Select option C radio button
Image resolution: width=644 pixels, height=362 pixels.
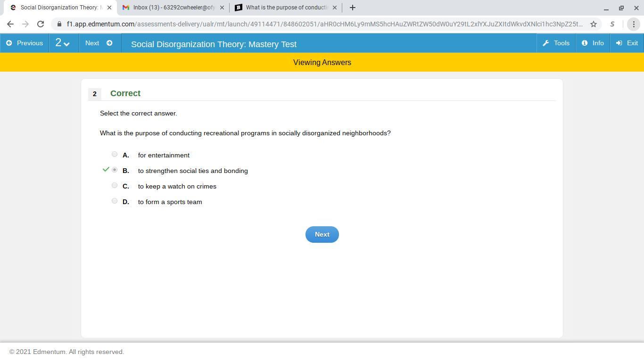(115, 185)
